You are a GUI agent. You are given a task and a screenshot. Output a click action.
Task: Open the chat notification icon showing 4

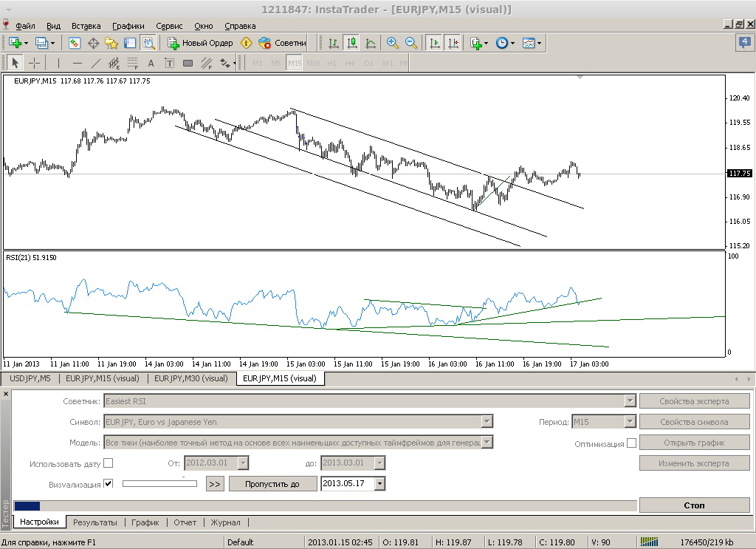(x=744, y=42)
